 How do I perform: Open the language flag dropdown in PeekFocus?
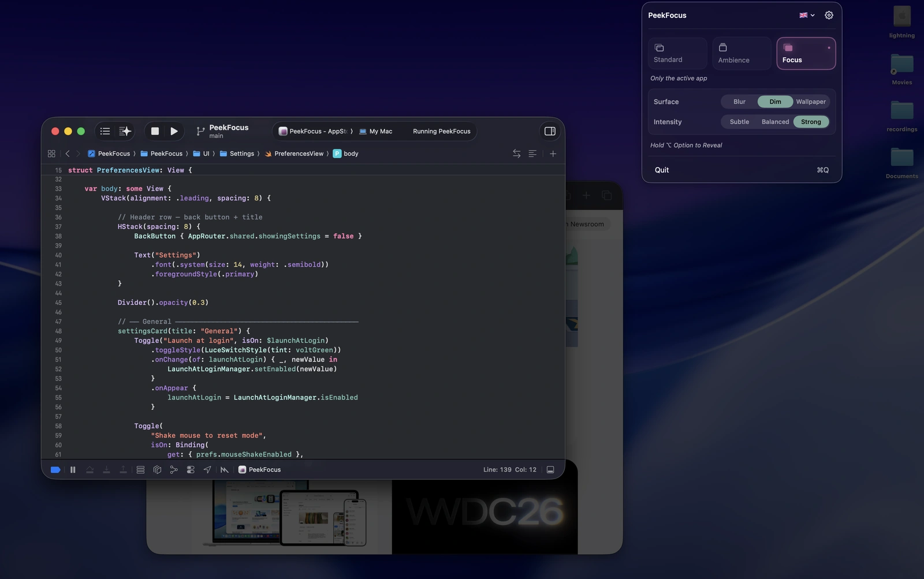[x=807, y=16]
